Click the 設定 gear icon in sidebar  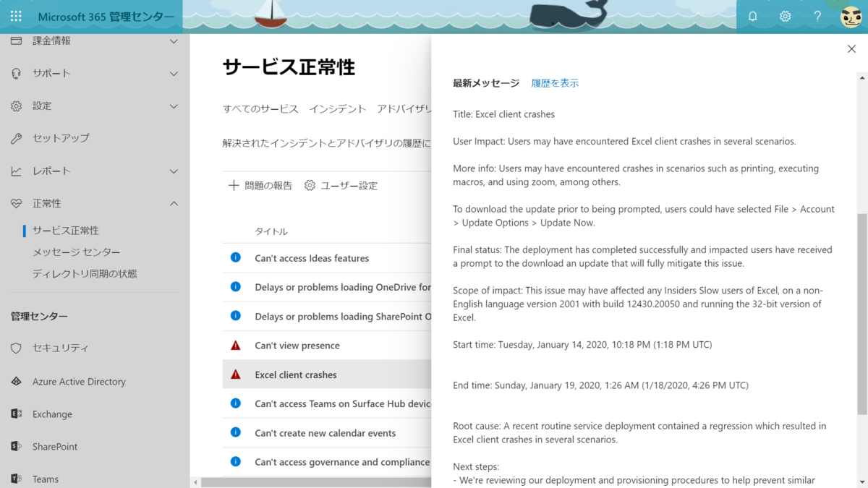coord(16,106)
